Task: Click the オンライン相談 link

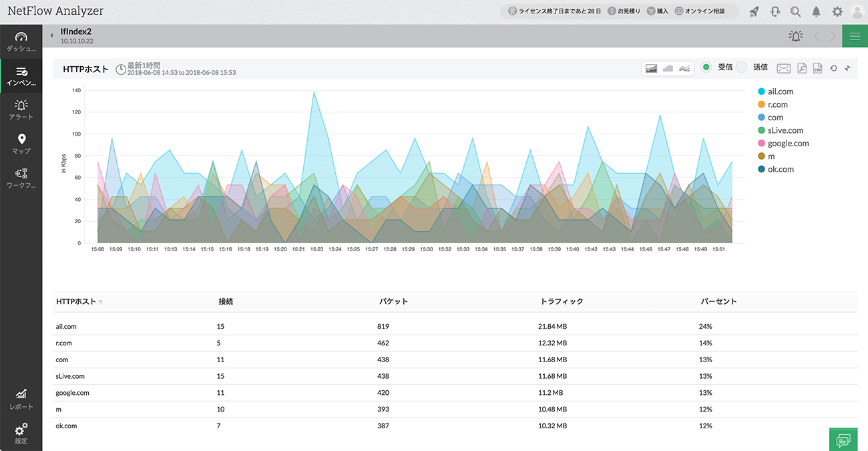Action: [x=700, y=11]
